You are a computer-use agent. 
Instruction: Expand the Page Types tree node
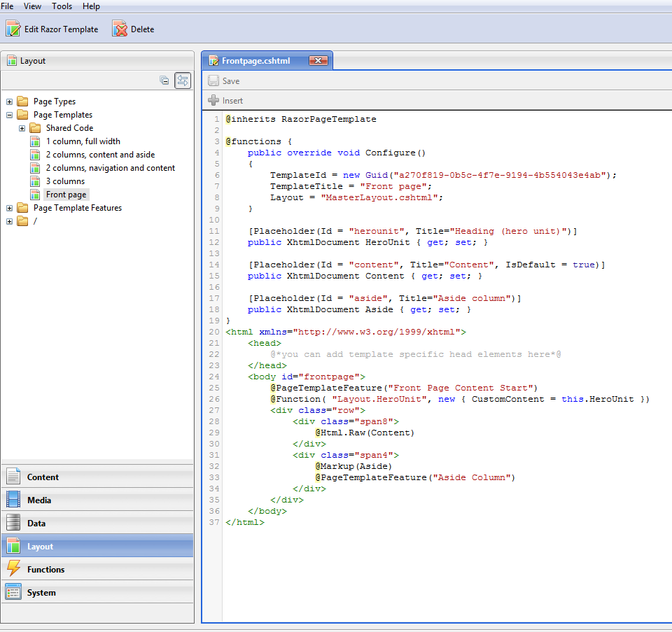pyautogui.click(x=8, y=101)
